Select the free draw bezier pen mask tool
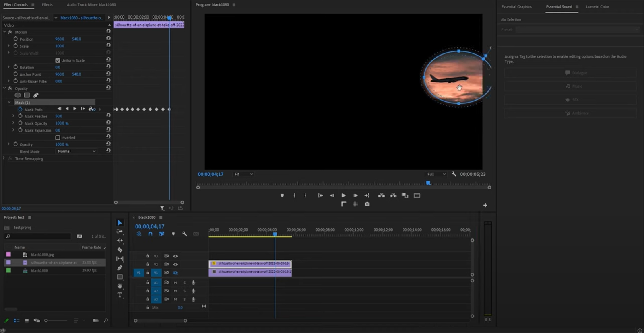 (x=36, y=95)
